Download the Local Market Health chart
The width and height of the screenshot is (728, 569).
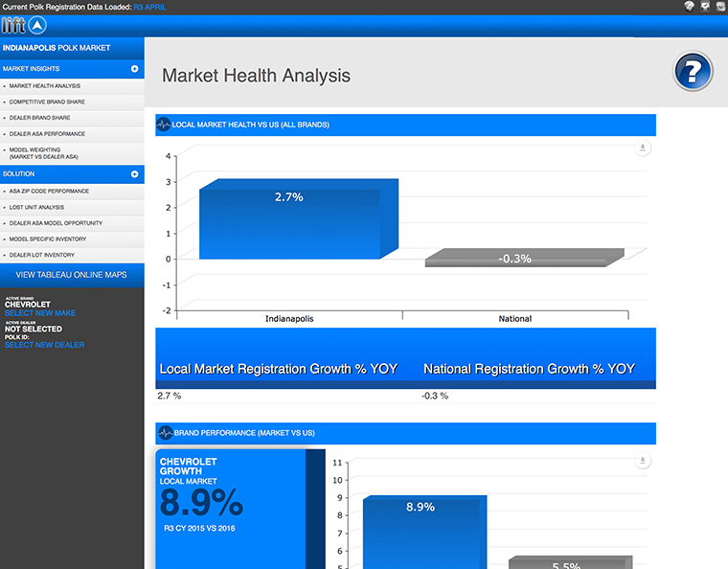[643, 148]
